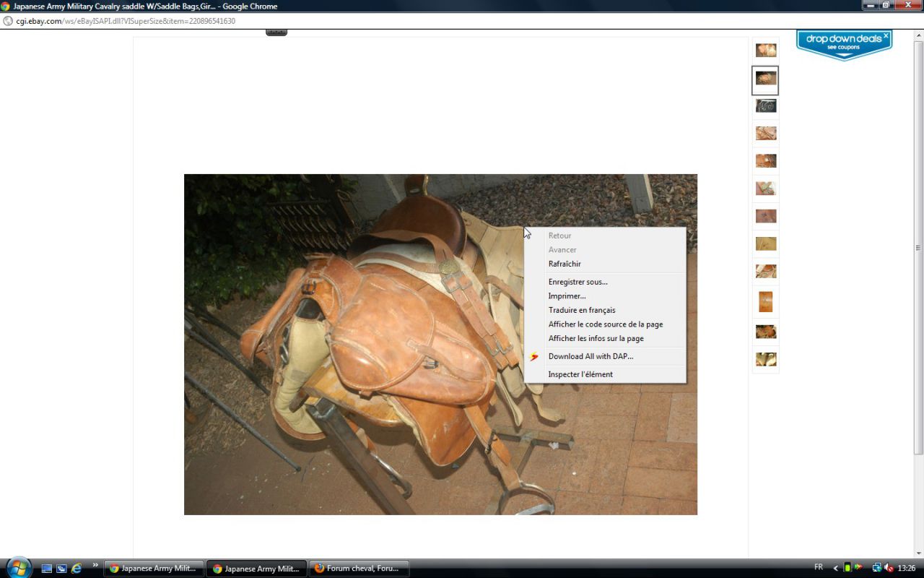This screenshot has height=578, width=924.
Task: Click the FR language indicator in taskbar
Action: (x=819, y=568)
